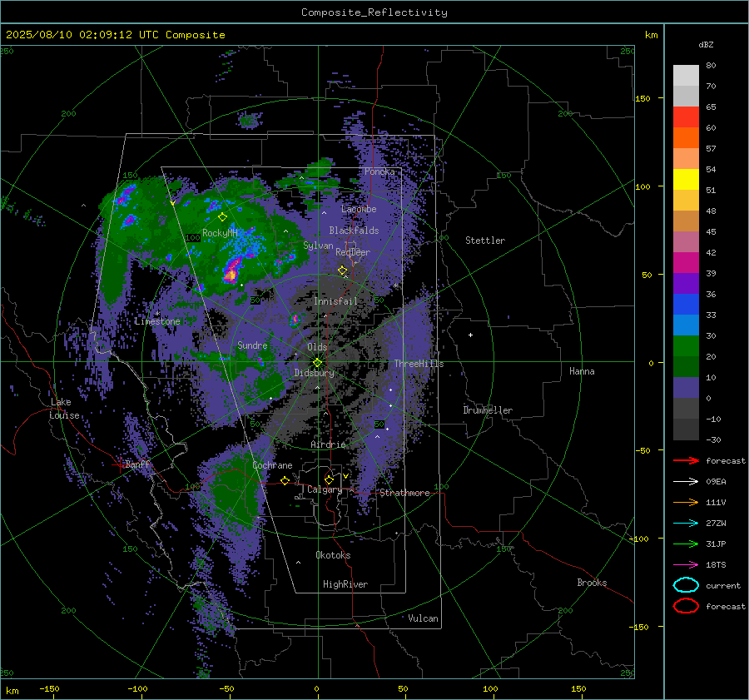Click the Blackfalds city label
The width and height of the screenshot is (749, 700).
(x=354, y=231)
